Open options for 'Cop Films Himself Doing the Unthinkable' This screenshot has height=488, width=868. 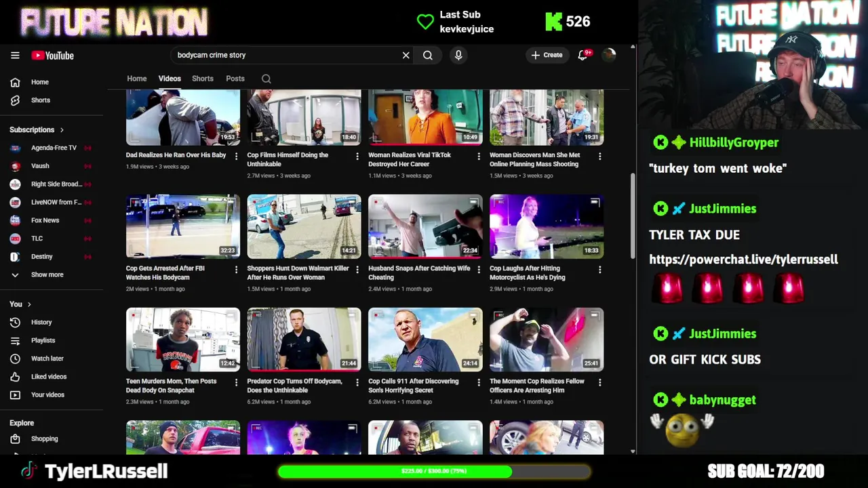[x=357, y=157]
